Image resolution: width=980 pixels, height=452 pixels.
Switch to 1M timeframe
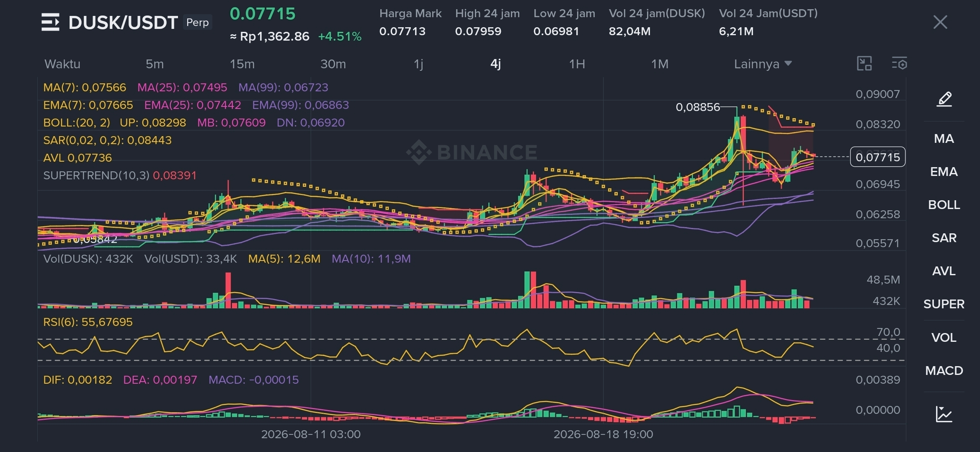(x=660, y=64)
